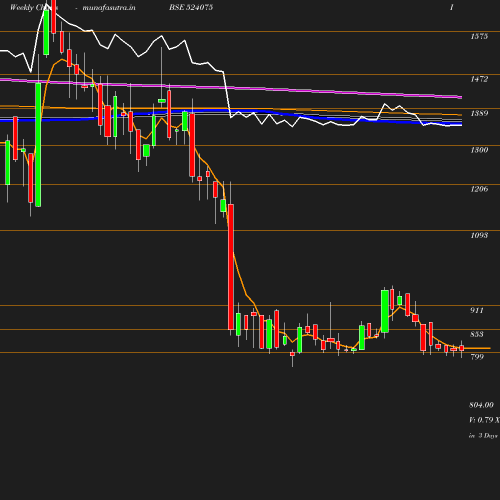Click the 799 price axis label
The image size is (500, 500).
pos(477,357)
